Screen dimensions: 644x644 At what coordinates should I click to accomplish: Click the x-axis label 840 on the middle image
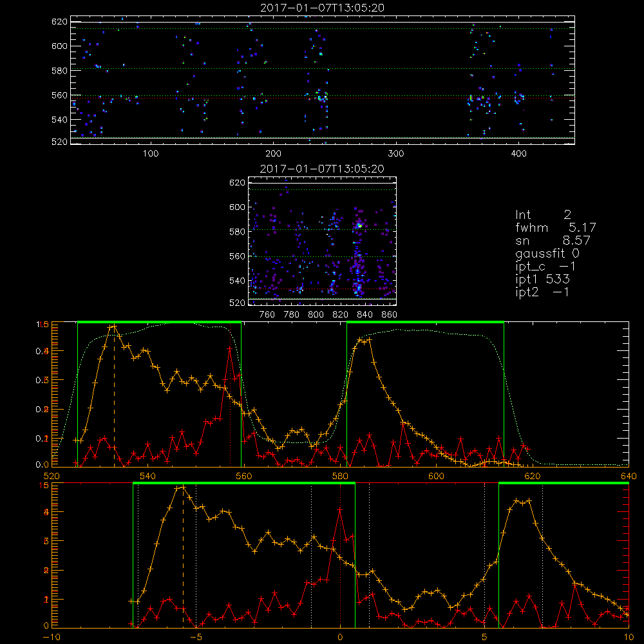point(365,315)
